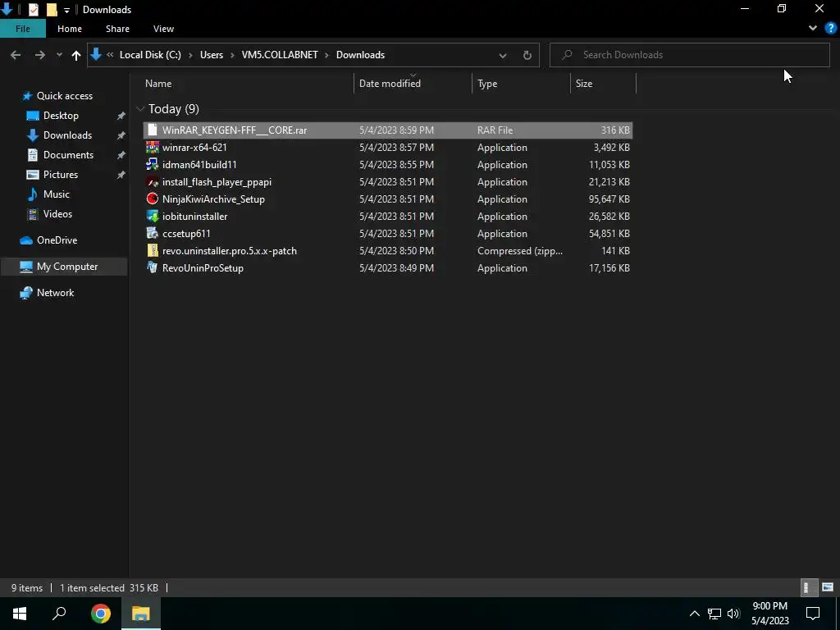This screenshot has height=630, width=840.
Task: Expand address bar history dropdown
Action: coord(503,55)
